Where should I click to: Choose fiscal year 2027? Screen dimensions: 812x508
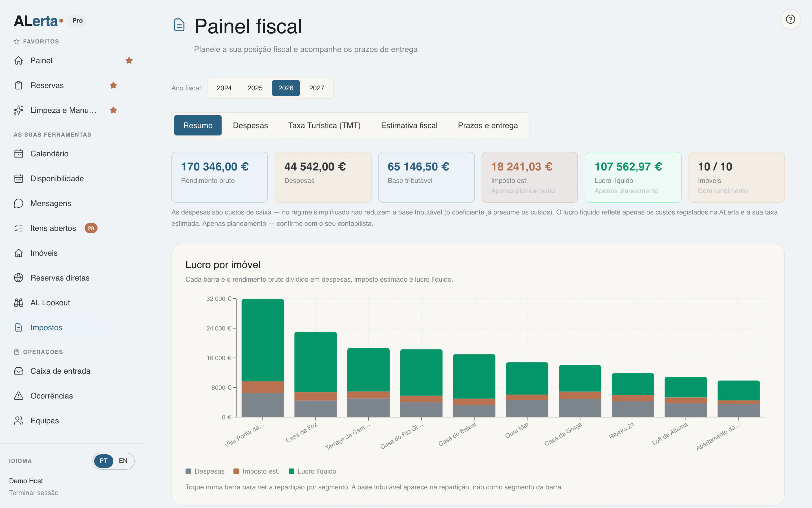tap(317, 88)
